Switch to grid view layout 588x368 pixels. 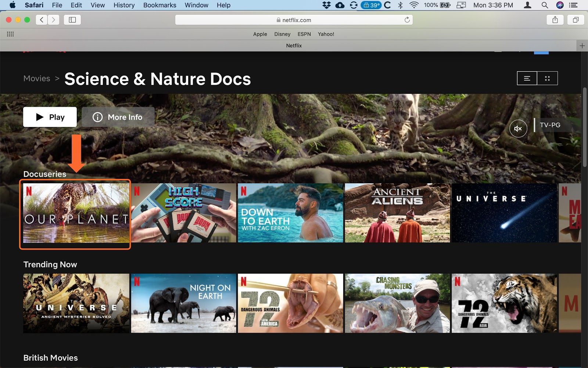[547, 78]
